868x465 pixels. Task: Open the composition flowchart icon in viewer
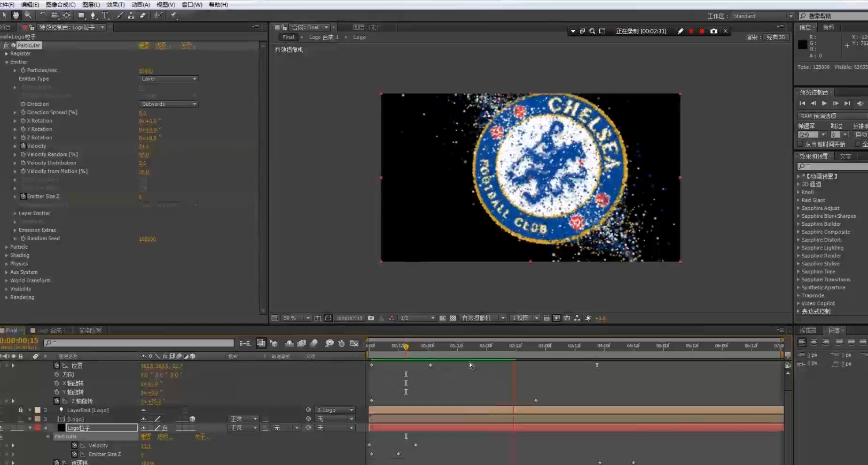click(x=577, y=318)
